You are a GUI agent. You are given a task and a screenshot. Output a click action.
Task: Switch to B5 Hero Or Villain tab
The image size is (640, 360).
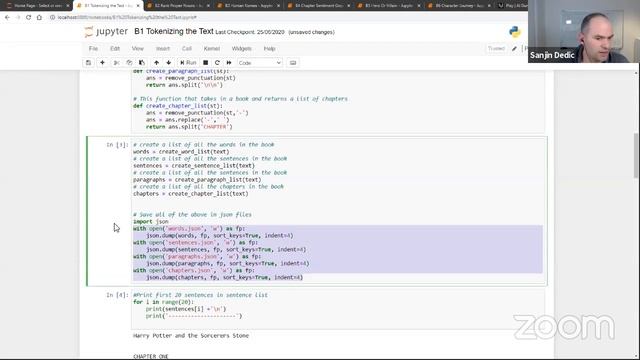pyautogui.click(x=385, y=6)
